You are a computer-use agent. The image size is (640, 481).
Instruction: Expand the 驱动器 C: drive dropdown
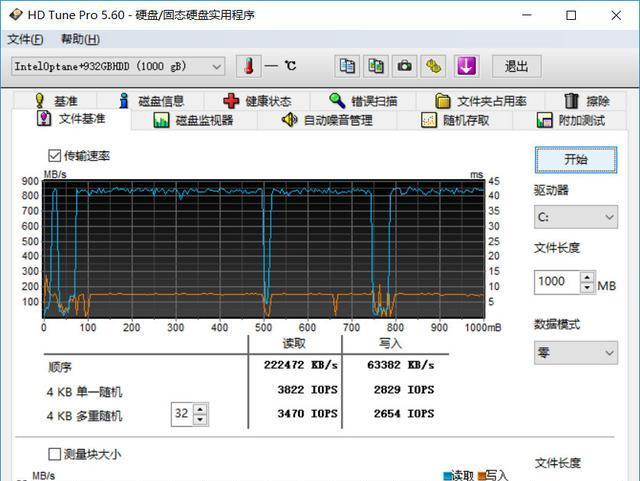pos(576,217)
